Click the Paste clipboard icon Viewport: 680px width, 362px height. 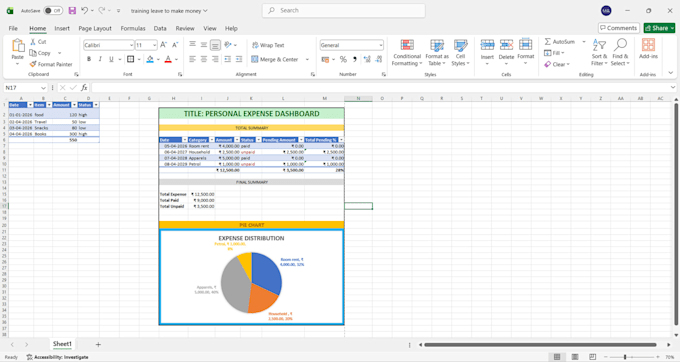pyautogui.click(x=18, y=45)
